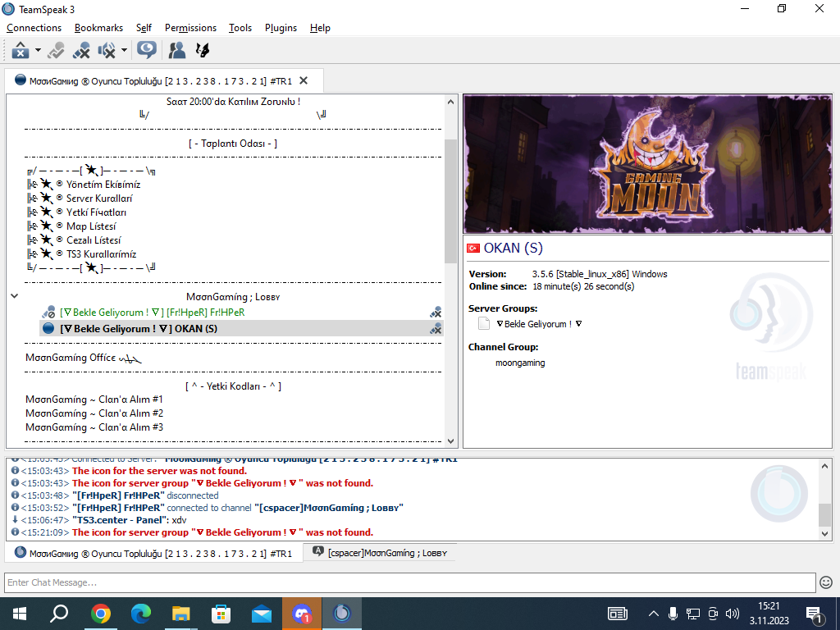Open the Bookmarks menu

98,28
